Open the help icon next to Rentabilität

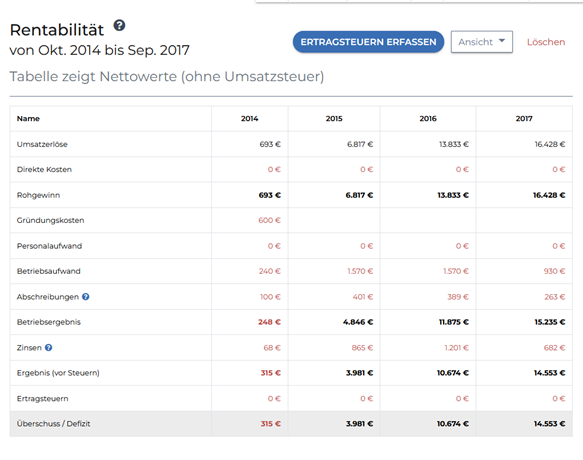[x=119, y=26]
